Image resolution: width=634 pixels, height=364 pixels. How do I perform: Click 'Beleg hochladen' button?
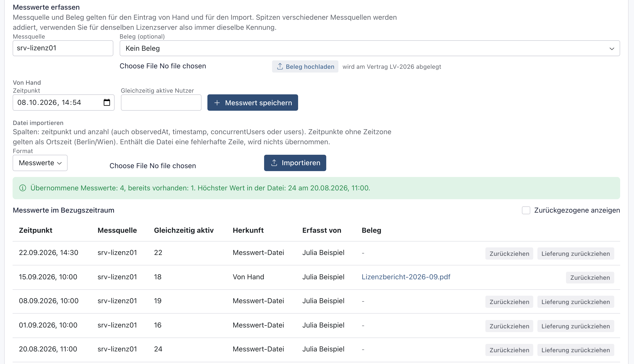(x=305, y=66)
